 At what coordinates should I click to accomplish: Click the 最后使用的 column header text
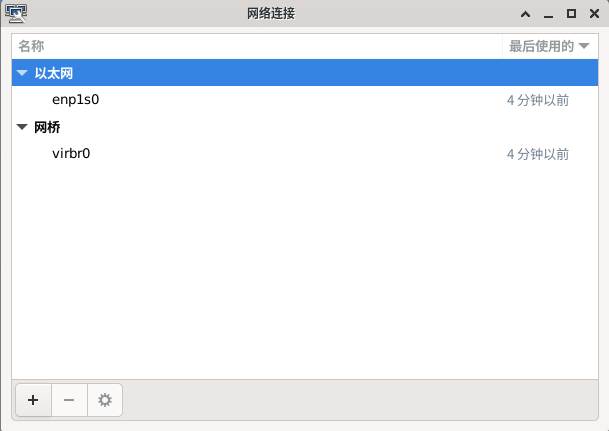pyautogui.click(x=541, y=46)
